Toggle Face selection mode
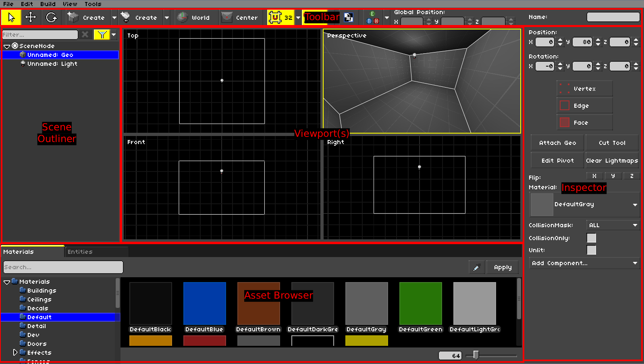Viewport: 644px width, 364px height. click(x=584, y=123)
